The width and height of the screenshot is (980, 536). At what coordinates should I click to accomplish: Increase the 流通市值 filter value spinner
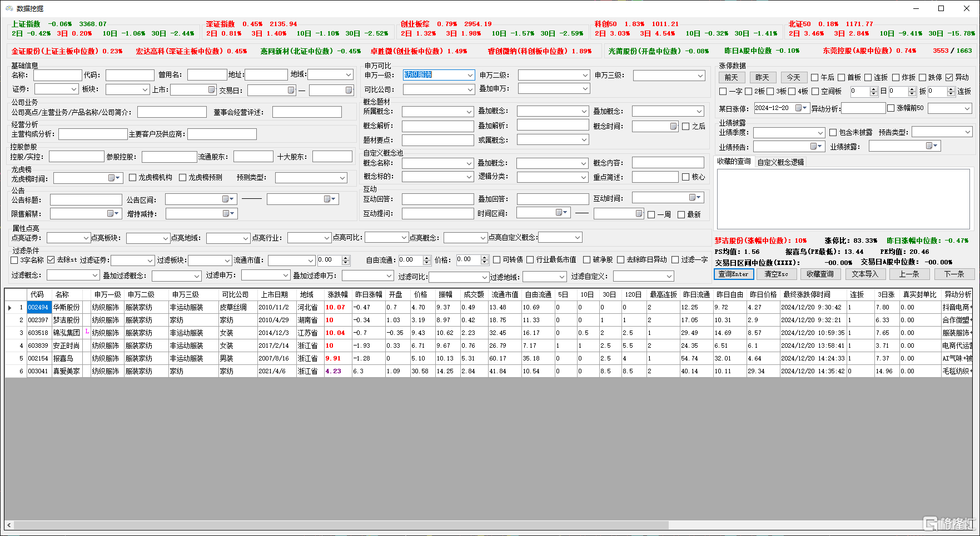click(346, 258)
